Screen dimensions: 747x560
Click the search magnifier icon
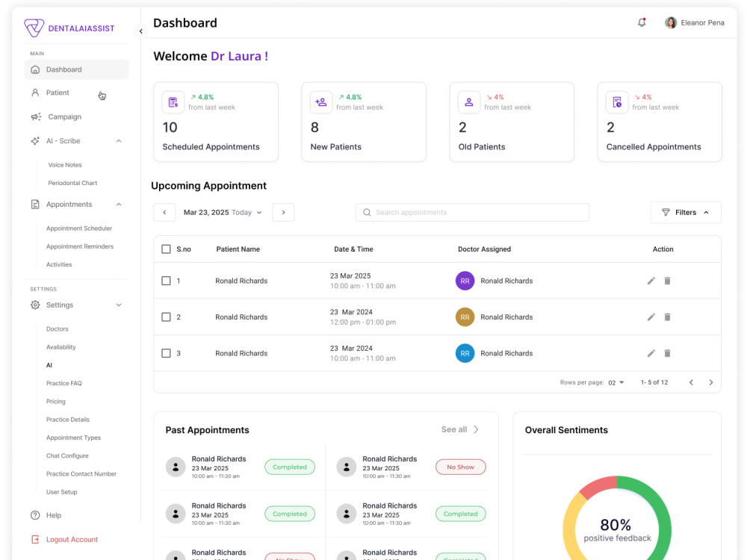pyautogui.click(x=367, y=212)
